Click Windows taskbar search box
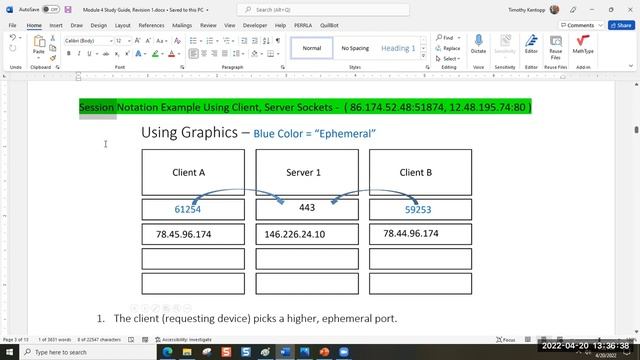The height and width of the screenshot is (360, 640). 87,352
